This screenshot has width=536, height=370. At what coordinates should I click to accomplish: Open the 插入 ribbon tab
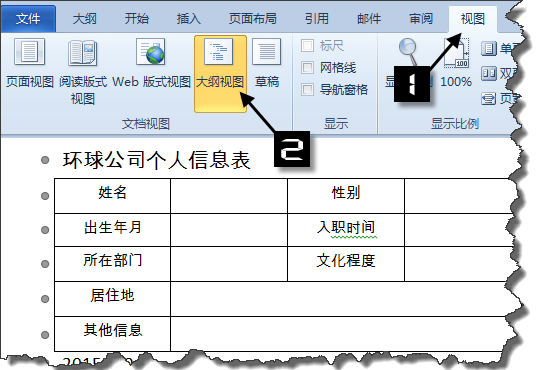(x=188, y=19)
